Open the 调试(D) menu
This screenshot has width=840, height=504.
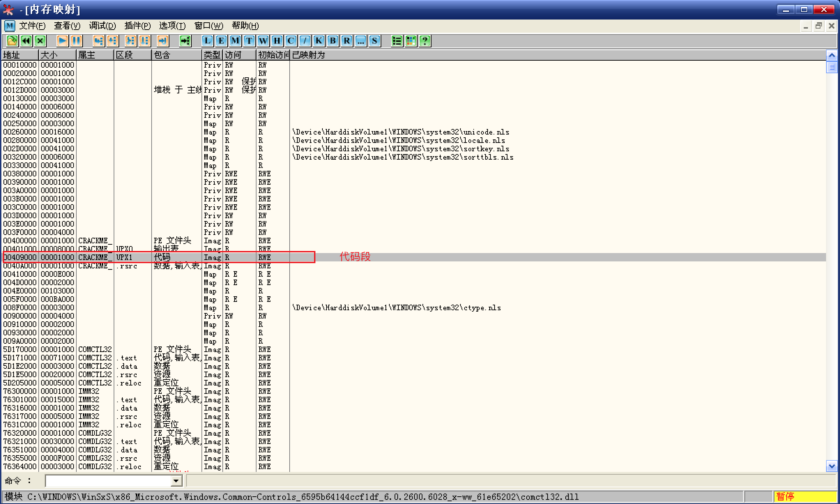(x=102, y=26)
